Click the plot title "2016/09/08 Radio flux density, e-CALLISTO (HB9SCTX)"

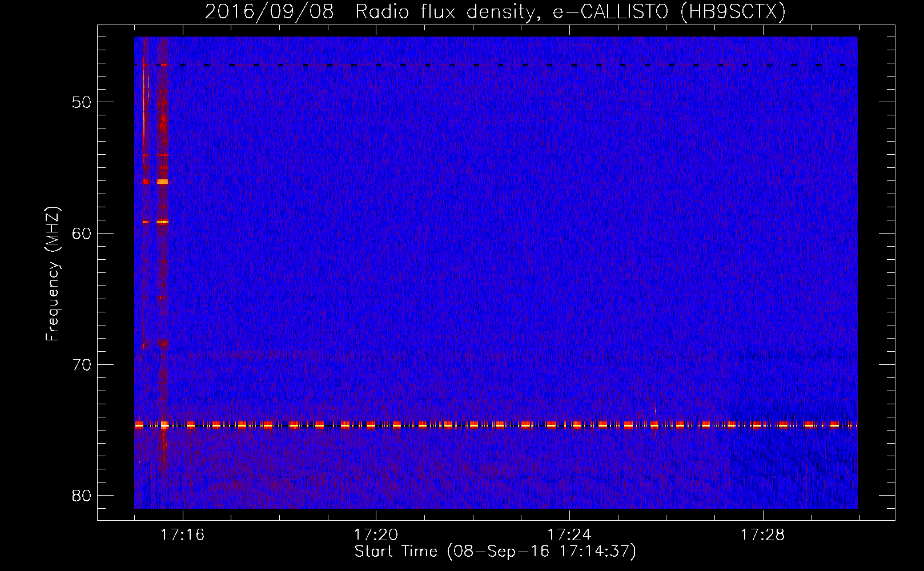click(495, 11)
